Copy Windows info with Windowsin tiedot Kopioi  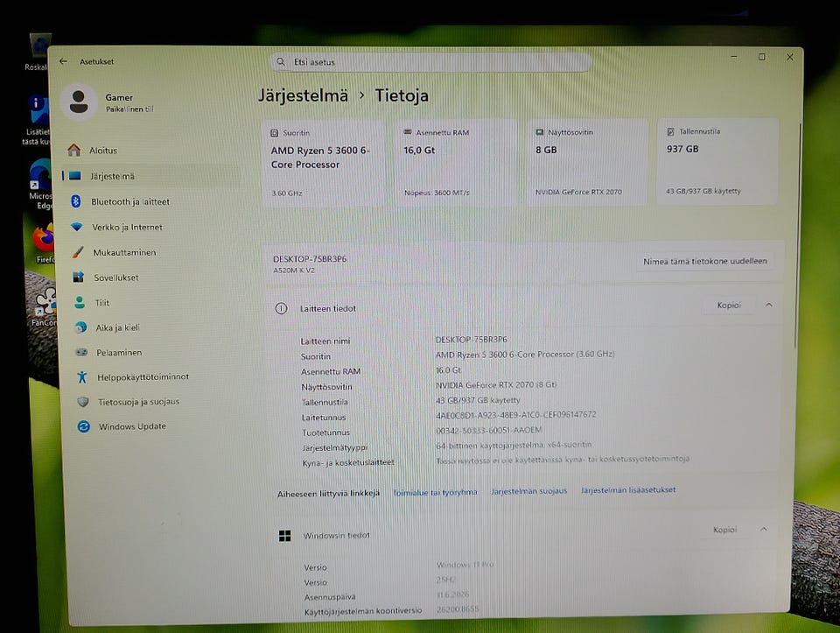[724, 530]
